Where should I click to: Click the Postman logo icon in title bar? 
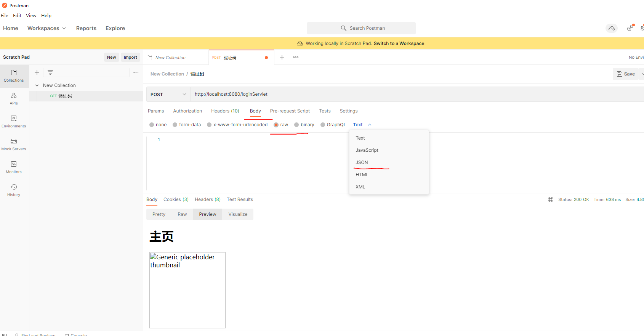(5, 5)
